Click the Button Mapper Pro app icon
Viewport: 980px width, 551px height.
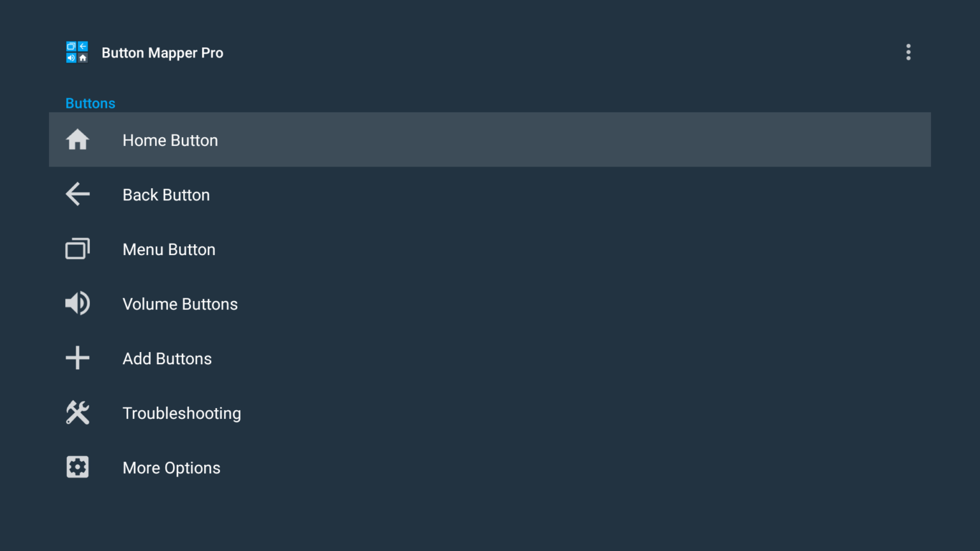coord(77,52)
